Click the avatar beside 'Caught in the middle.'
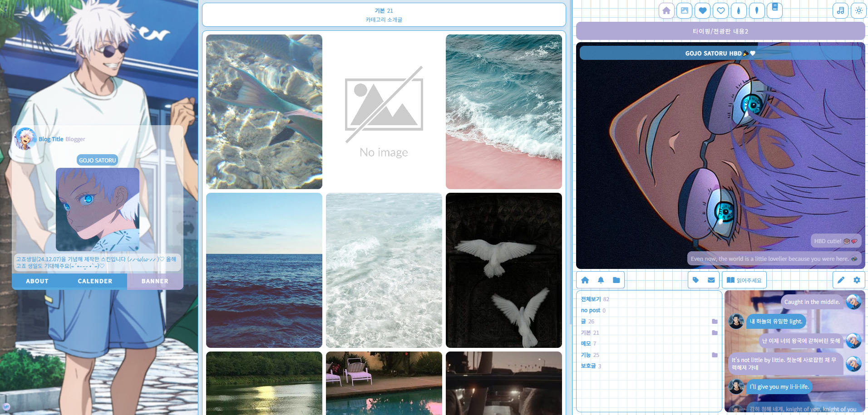Image resolution: width=868 pixels, height=415 pixels. (853, 302)
